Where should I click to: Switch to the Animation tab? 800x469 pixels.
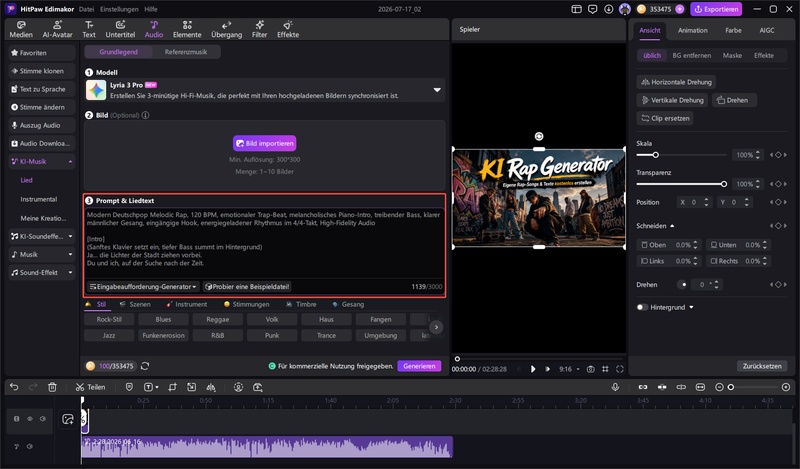[x=692, y=30]
